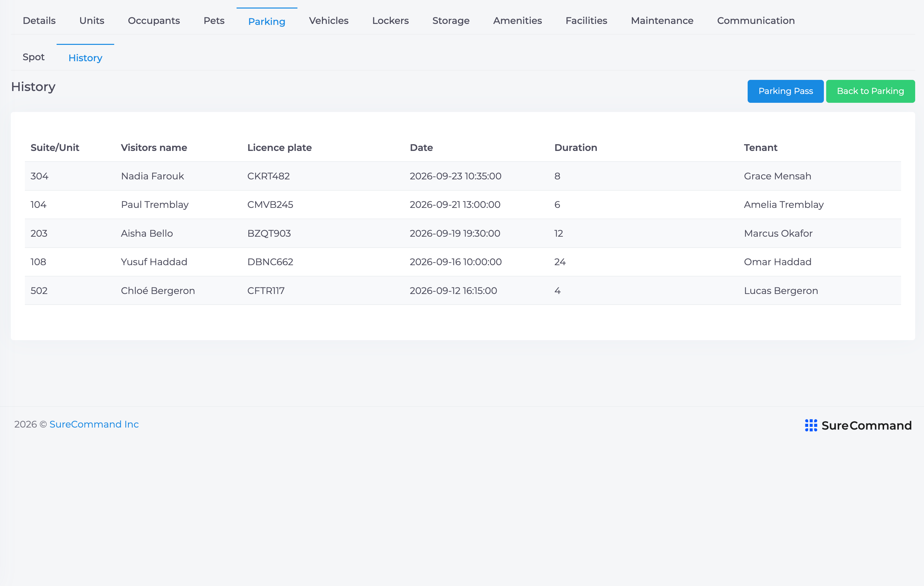
Task: Switch to the Lockers tab
Action: click(390, 21)
